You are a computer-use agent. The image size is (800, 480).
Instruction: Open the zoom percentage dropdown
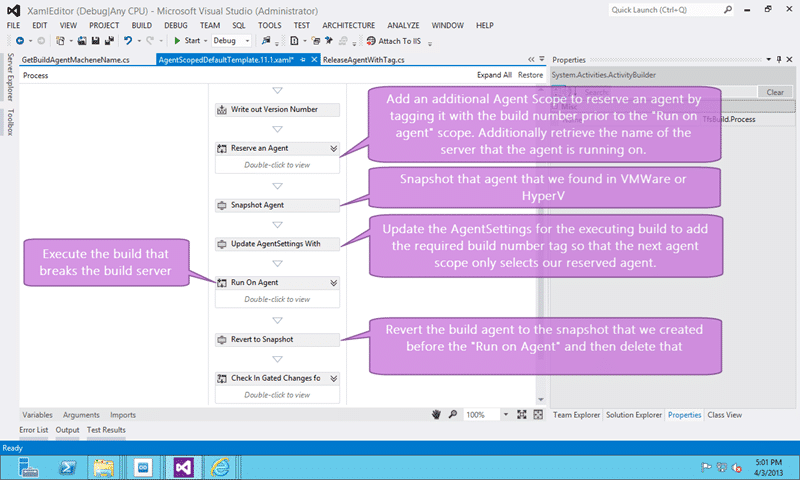pos(506,415)
